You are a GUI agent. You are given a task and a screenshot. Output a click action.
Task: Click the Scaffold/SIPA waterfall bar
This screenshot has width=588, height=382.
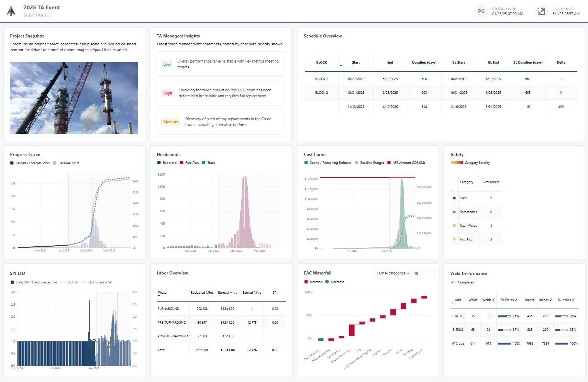pyautogui.click(x=424, y=297)
